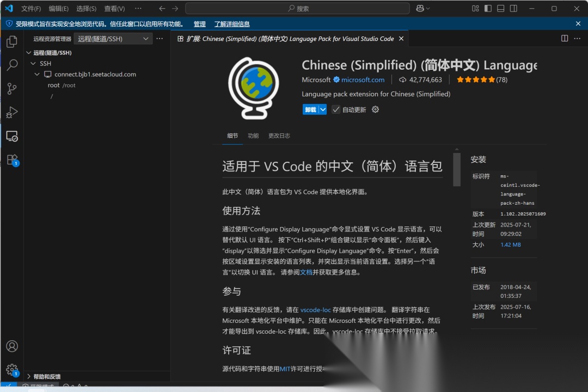Open the Copilot dropdown chevron
This screenshot has width=588, height=392.
(x=428, y=8)
